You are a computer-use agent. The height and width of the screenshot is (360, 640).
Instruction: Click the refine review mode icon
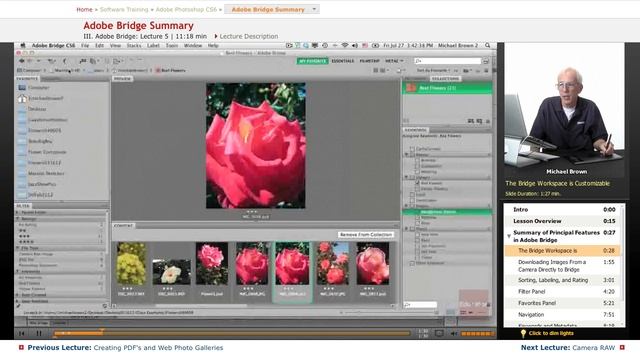(x=93, y=61)
